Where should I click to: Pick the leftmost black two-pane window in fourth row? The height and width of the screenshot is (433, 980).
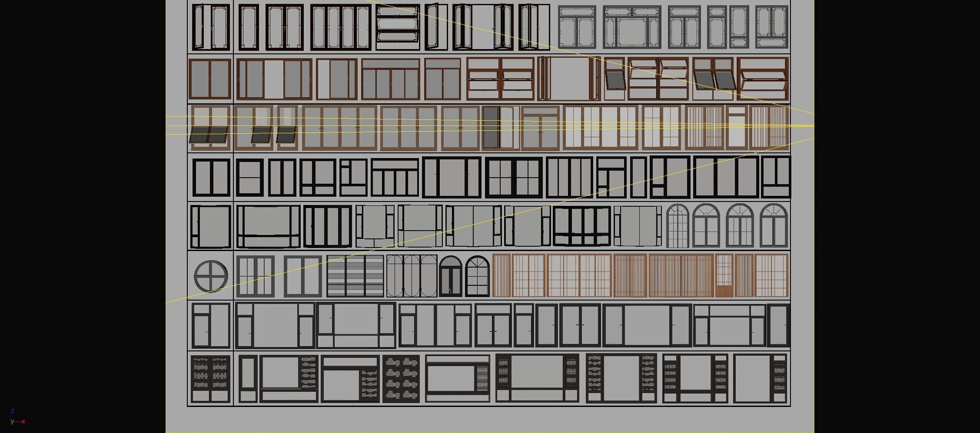coord(211,177)
